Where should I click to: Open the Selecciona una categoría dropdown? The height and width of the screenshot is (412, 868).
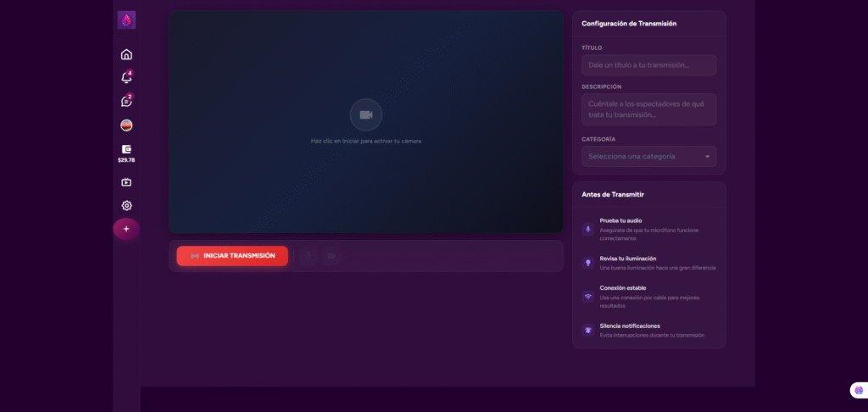tap(648, 157)
